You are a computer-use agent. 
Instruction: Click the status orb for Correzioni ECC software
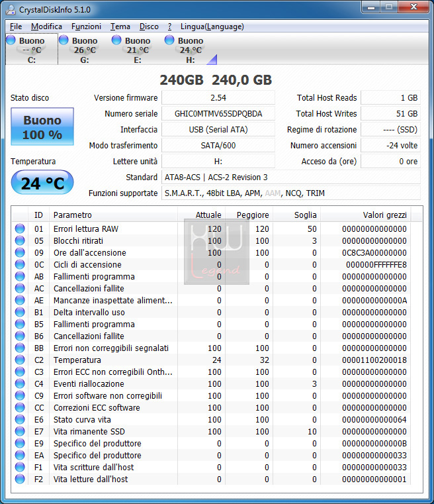[20, 407]
